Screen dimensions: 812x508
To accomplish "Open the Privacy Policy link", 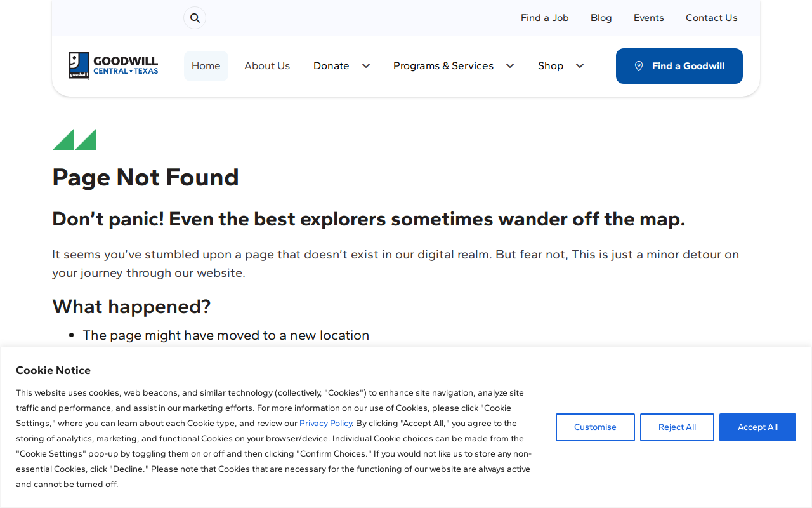I will (x=325, y=423).
